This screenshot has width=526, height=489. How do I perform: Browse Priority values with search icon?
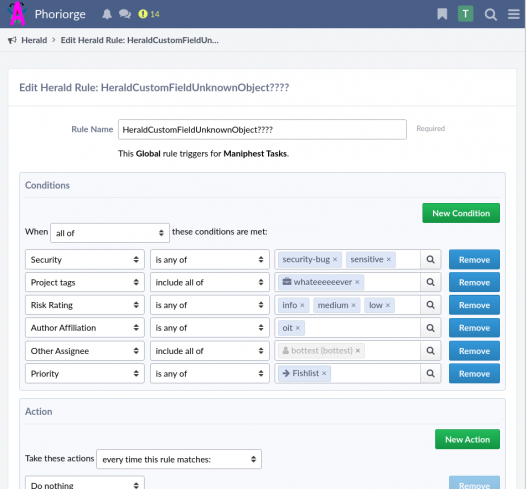(x=430, y=373)
